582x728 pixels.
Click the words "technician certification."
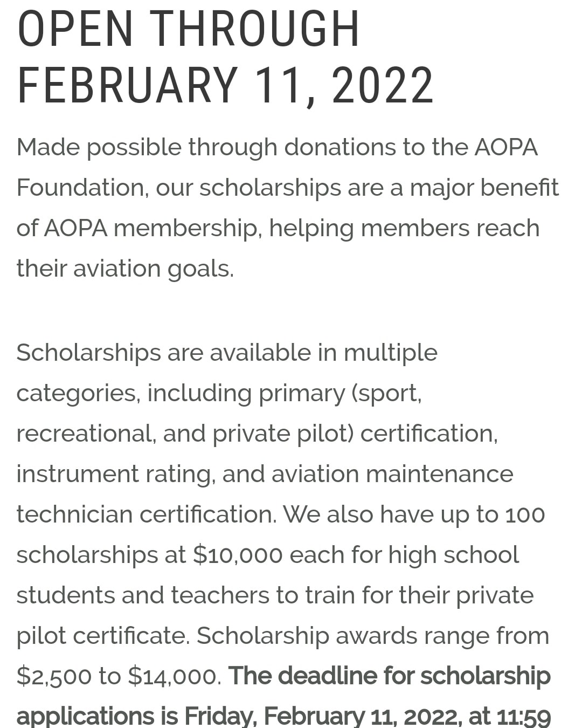[147, 514]
